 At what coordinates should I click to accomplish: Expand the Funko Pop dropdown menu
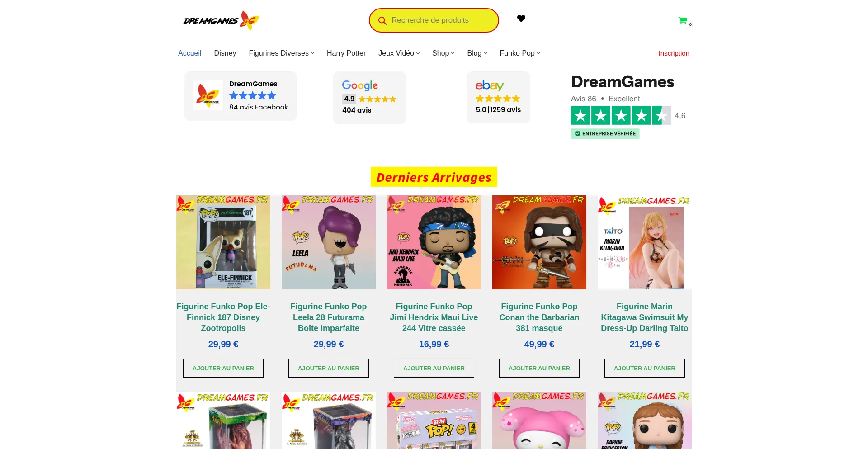(520, 53)
